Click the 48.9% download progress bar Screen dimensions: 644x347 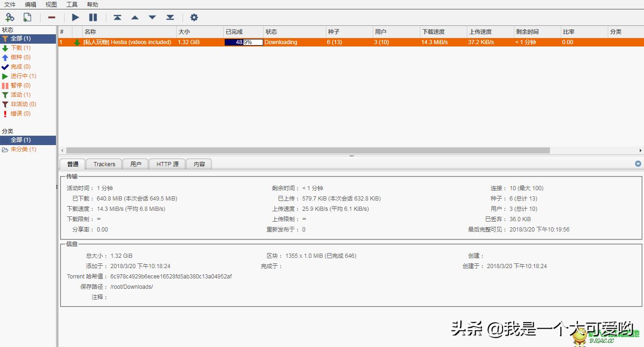243,42
